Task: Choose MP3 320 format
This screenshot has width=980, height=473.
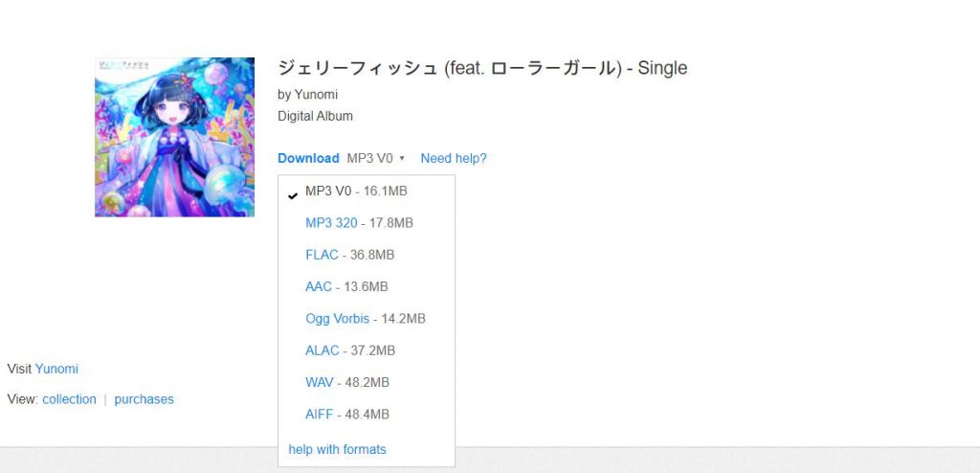Action: pos(331,223)
